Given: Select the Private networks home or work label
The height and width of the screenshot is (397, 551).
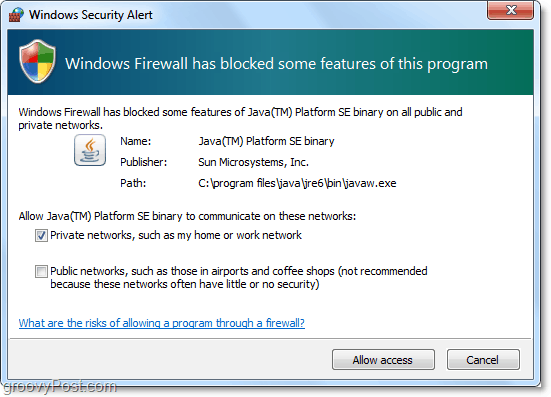Looking at the screenshot, I should (176, 235).
